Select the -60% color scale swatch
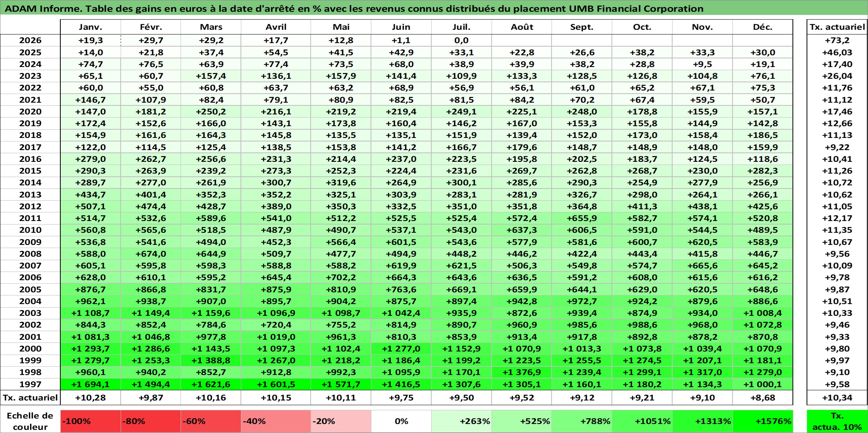868x433 pixels. (x=211, y=421)
